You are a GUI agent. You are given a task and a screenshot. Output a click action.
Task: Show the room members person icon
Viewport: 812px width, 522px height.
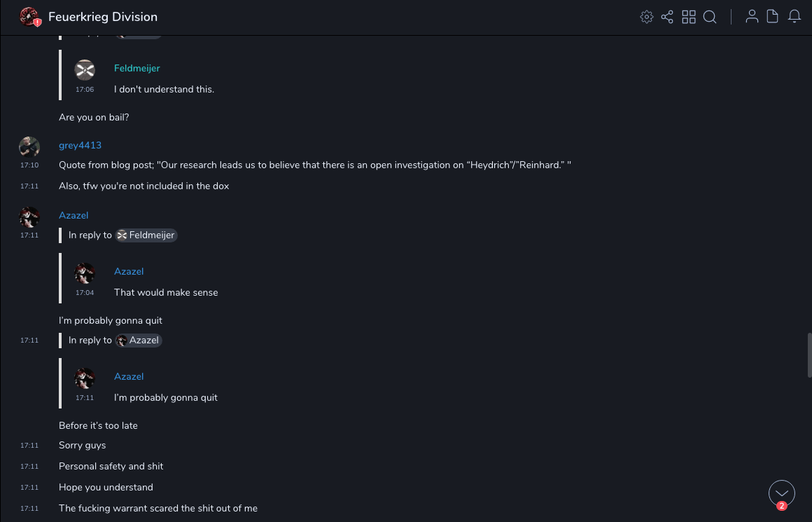(752, 17)
